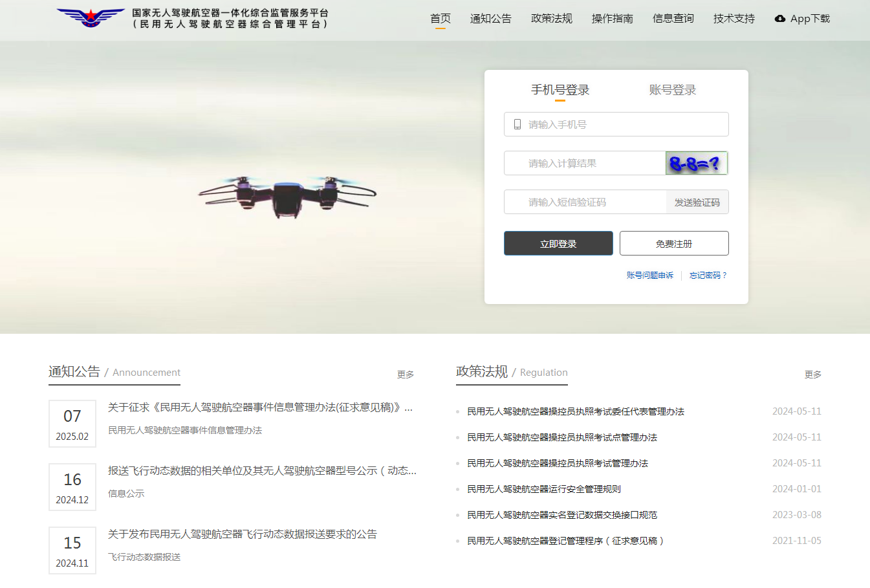Click the date 2024-01-01

[x=797, y=489]
